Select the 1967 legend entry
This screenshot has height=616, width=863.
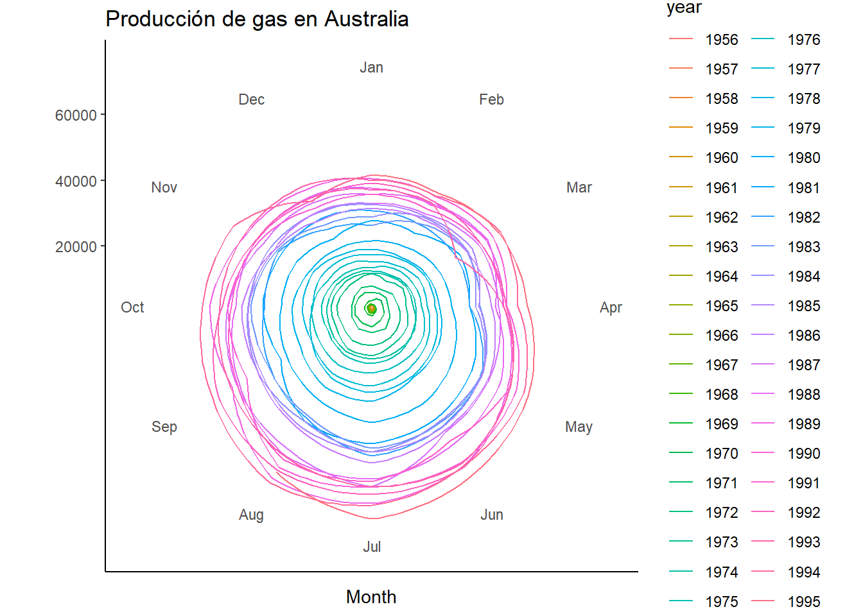click(704, 365)
